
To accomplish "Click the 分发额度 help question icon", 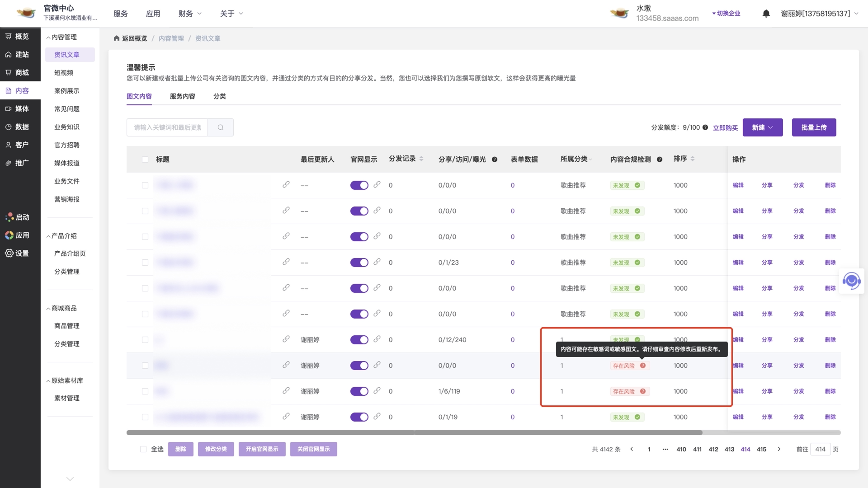I will 705,127.
